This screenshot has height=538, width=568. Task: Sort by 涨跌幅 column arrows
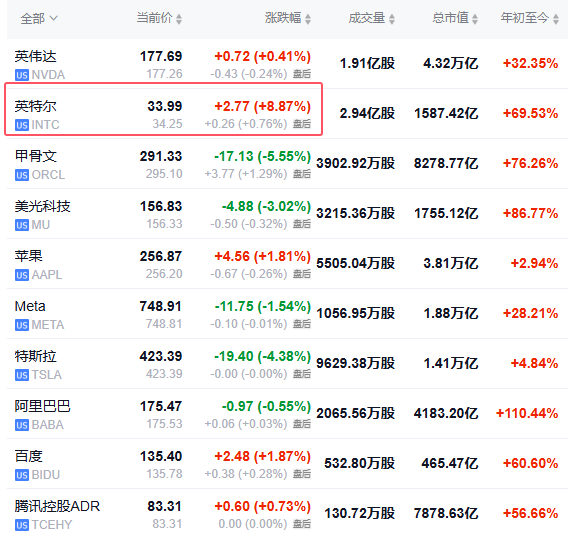tap(308, 18)
